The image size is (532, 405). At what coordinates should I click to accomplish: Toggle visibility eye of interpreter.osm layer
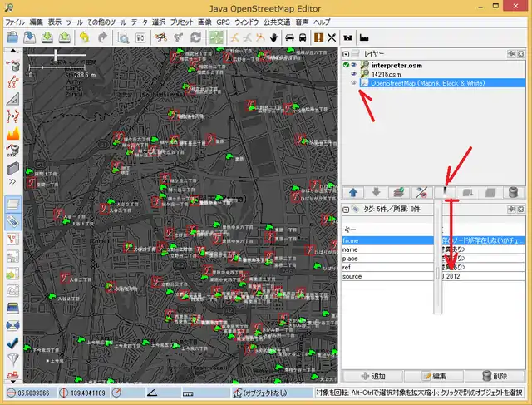(x=354, y=64)
